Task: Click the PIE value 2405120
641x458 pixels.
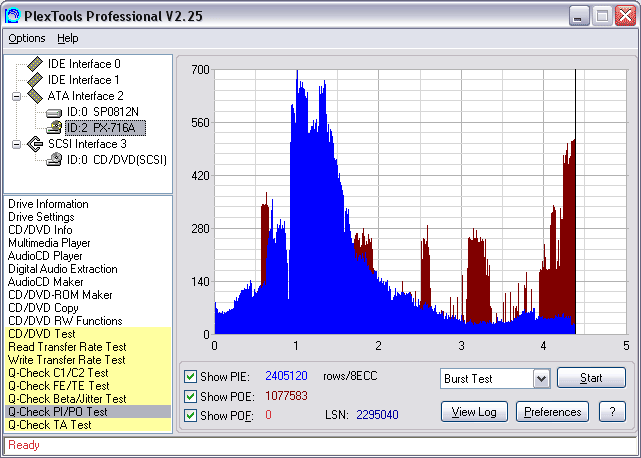Action: [x=286, y=376]
